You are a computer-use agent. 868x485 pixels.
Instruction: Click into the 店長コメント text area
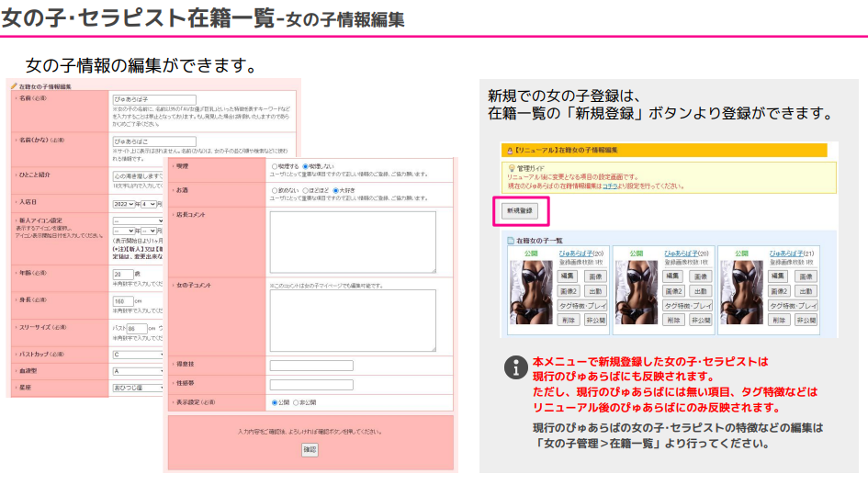pyautogui.click(x=353, y=242)
